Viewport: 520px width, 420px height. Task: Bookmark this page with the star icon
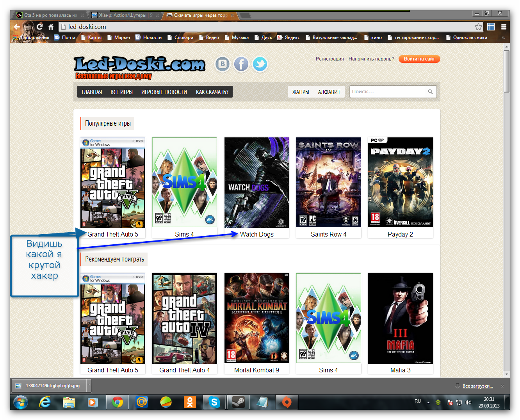478,27
